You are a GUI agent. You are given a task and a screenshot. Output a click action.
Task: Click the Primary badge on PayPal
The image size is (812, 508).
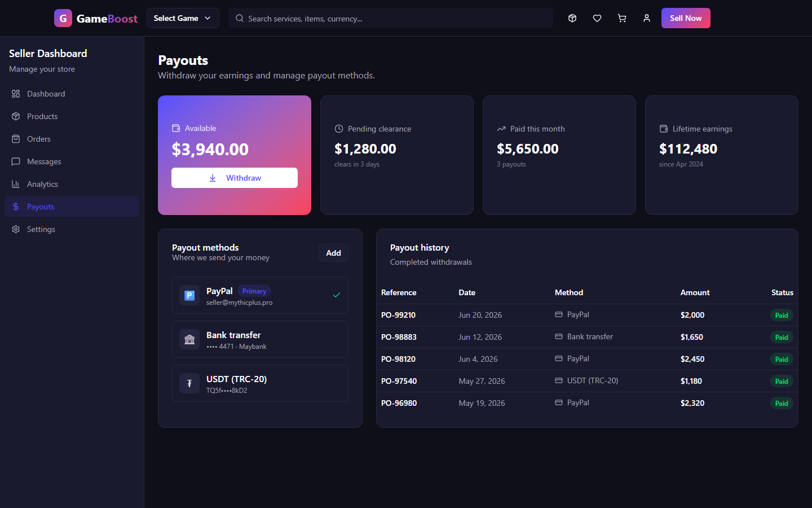[254, 291]
